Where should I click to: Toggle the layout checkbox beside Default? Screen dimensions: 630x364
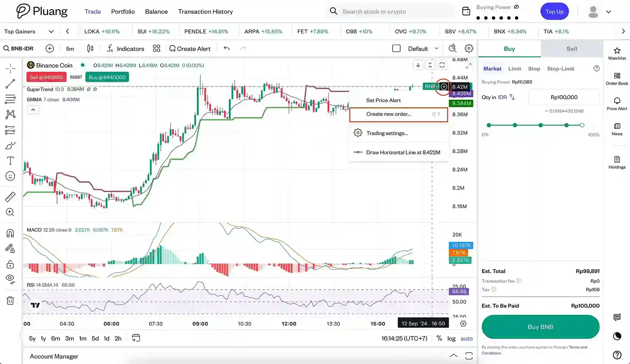tap(396, 48)
